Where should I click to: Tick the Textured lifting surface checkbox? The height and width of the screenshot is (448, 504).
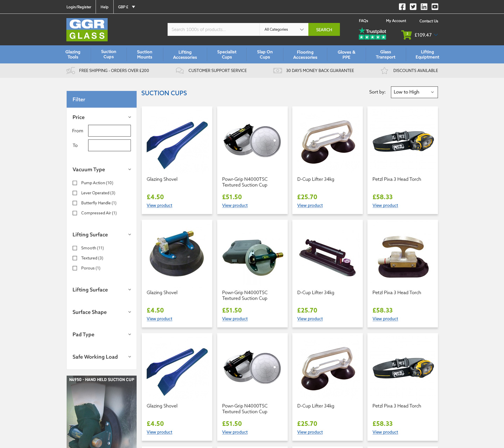tap(75, 258)
